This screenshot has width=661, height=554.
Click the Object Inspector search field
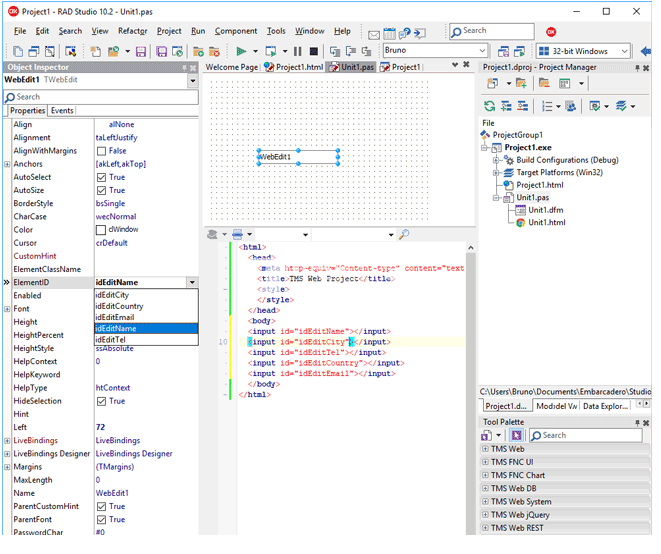(101, 97)
